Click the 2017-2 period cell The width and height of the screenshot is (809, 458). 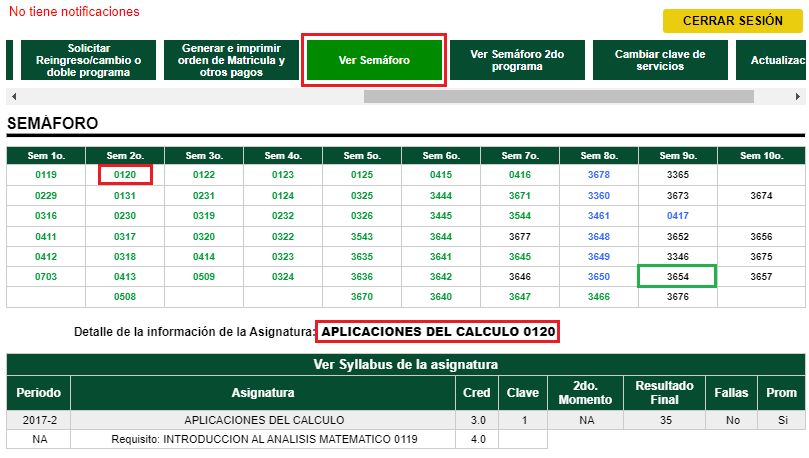click(39, 420)
